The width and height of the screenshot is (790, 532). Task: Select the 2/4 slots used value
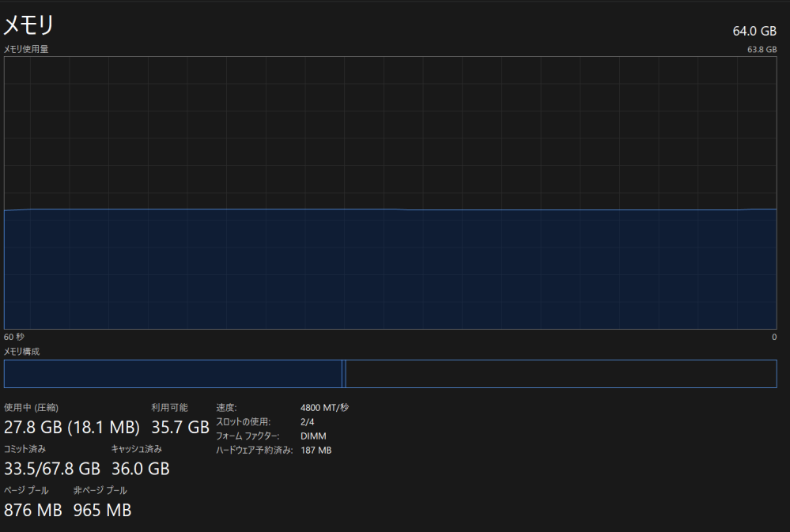point(308,422)
